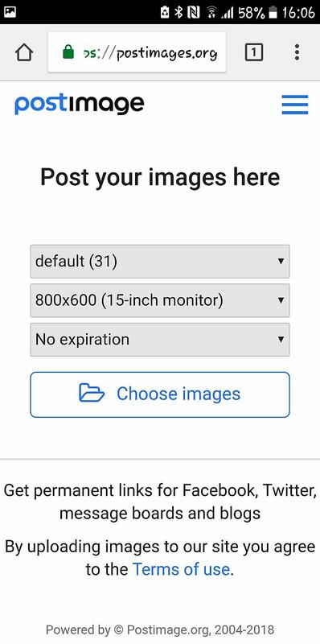320x644 pixels.
Task: Open the Terms of use link
Action: (181, 569)
